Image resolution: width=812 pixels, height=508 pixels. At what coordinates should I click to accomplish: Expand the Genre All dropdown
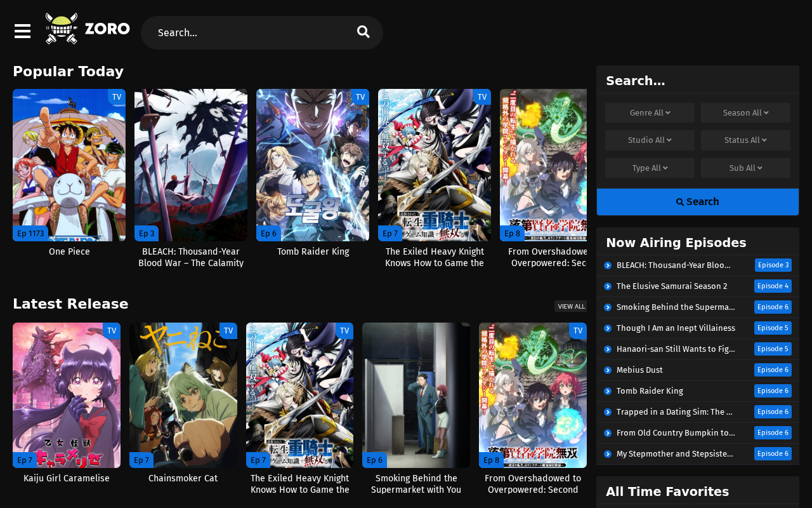coord(650,113)
